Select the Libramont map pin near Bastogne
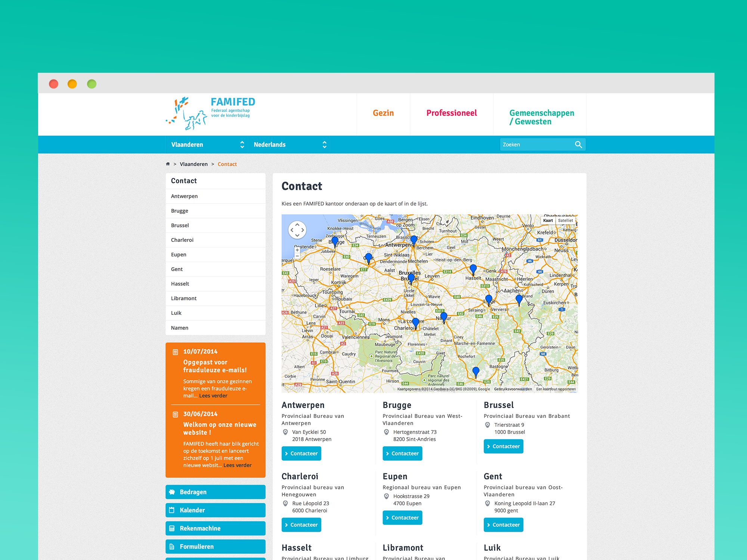 tap(475, 373)
